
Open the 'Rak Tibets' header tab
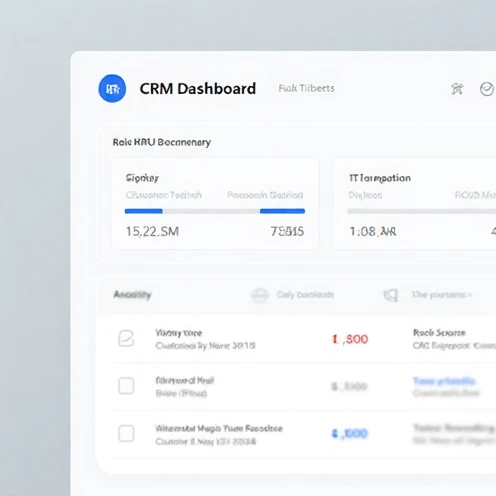coord(306,88)
